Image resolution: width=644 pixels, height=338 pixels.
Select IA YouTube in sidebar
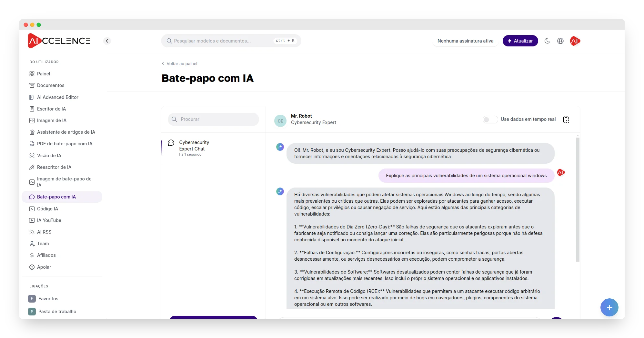tap(49, 220)
